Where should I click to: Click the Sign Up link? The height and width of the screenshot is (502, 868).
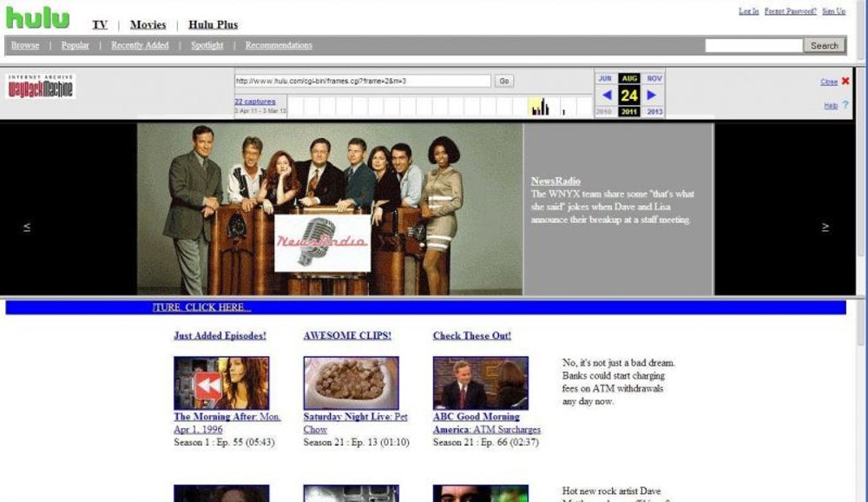click(x=833, y=11)
